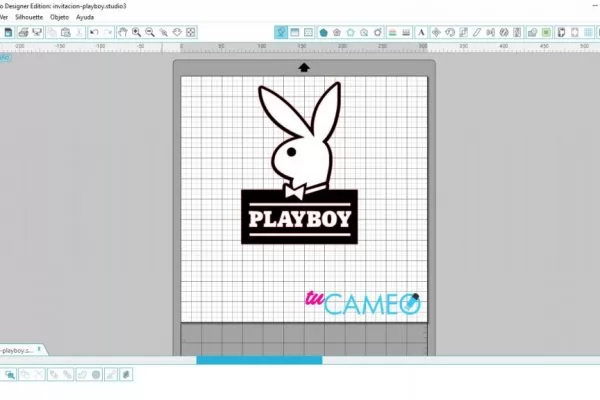
Task: Open the Rotate panel icon
Action: [450, 33]
